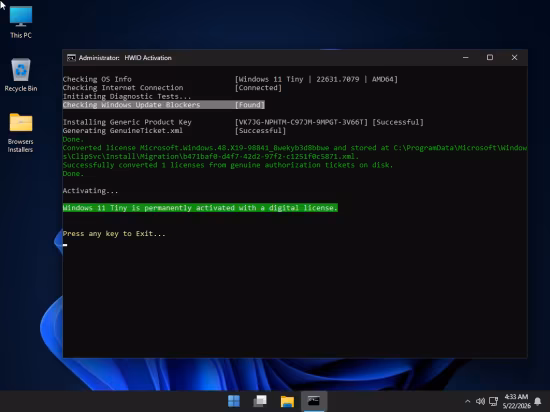The width and height of the screenshot is (550, 412).
Task: Click 'Initiating Diagnostic Tests...' line
Action: click(127, 96)
